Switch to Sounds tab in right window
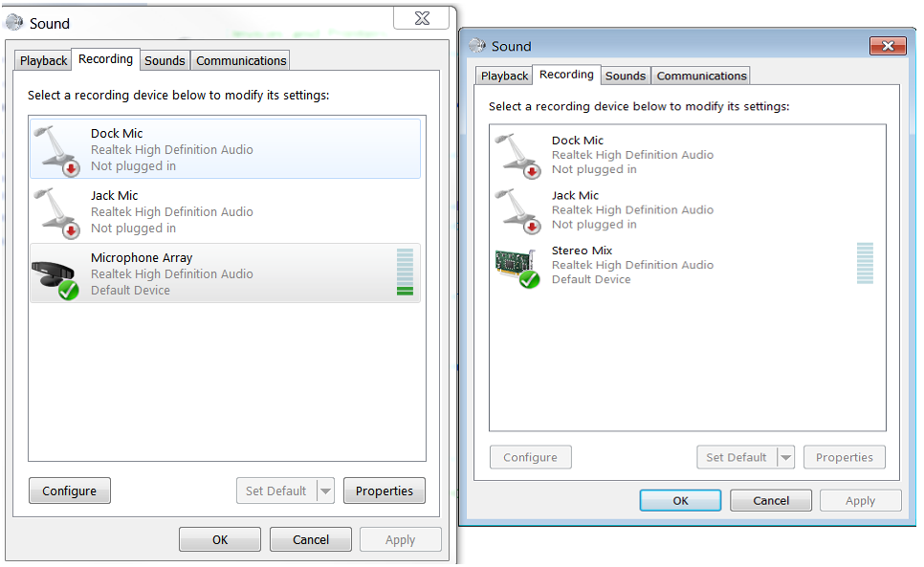Screen dimensions: 924x567 [x=626, y=76]
